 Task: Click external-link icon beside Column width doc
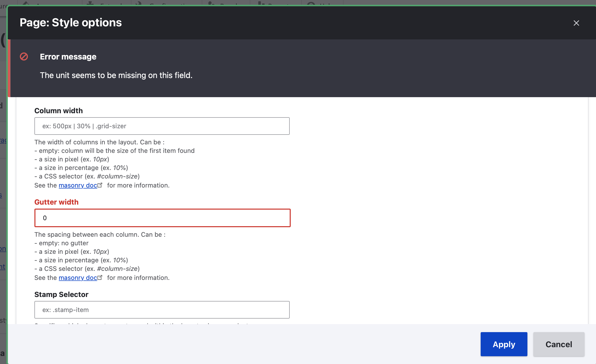pyautogui.click(x=100, y=185)
